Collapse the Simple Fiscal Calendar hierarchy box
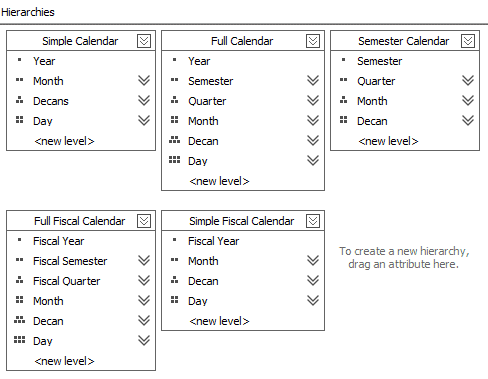Viewport: 488px width, 379px height. pos(313,221)
